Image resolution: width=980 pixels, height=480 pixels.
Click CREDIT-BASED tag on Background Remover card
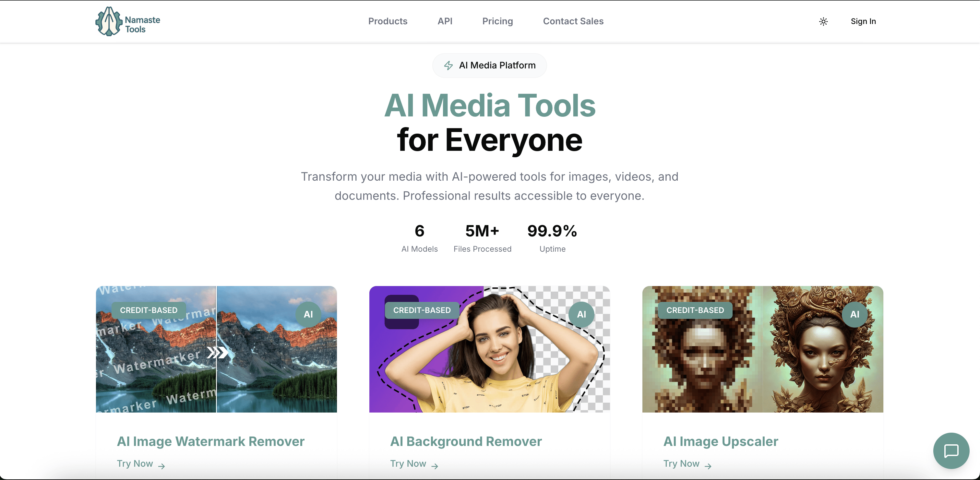pyautogui.click(x=422, y=310)
